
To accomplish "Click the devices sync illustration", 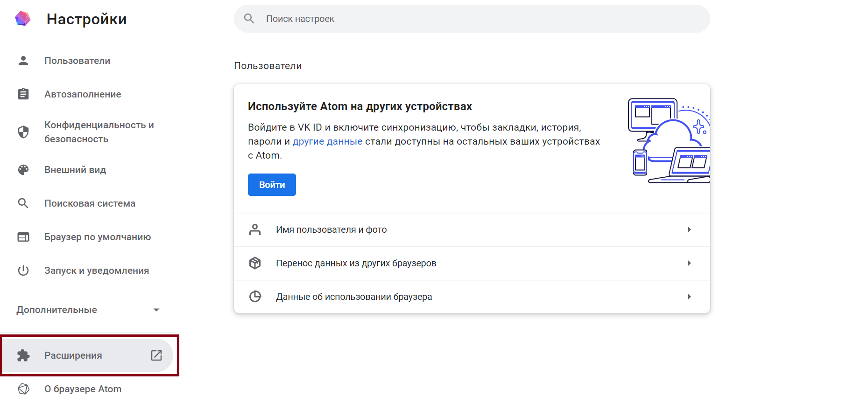I will (669, 140).
